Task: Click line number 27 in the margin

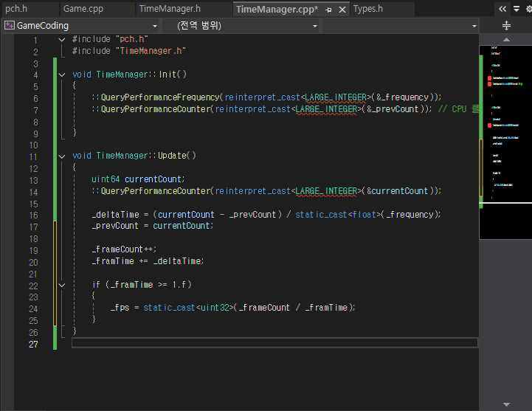Action: (33, 344)
